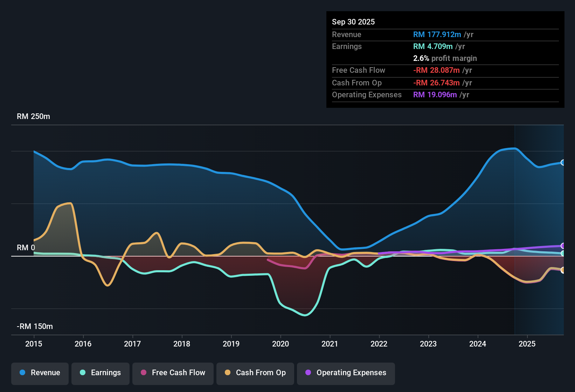Select the teal Earnings endpoint marker
Viewport: 575px width, 392px height.
[x=562, y=253]
